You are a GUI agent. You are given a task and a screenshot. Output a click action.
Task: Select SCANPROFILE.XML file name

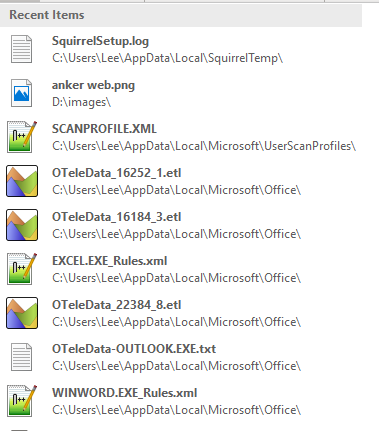click(104, 129)
